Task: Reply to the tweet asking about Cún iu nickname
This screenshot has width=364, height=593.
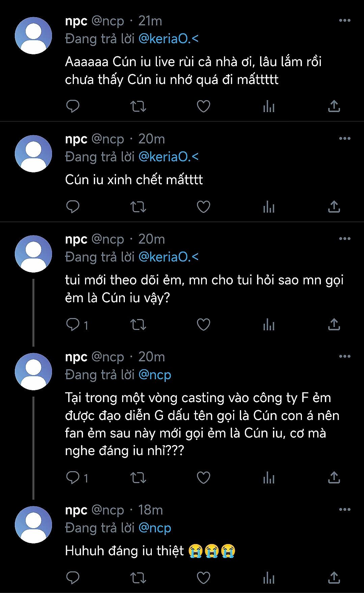Action: point(73,324)
